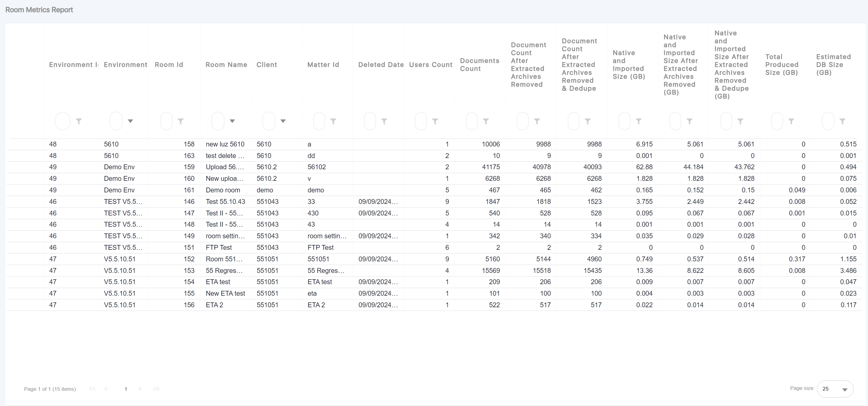Open Users Count filter funnel
The image size is (868, 406).
point(435,121)
